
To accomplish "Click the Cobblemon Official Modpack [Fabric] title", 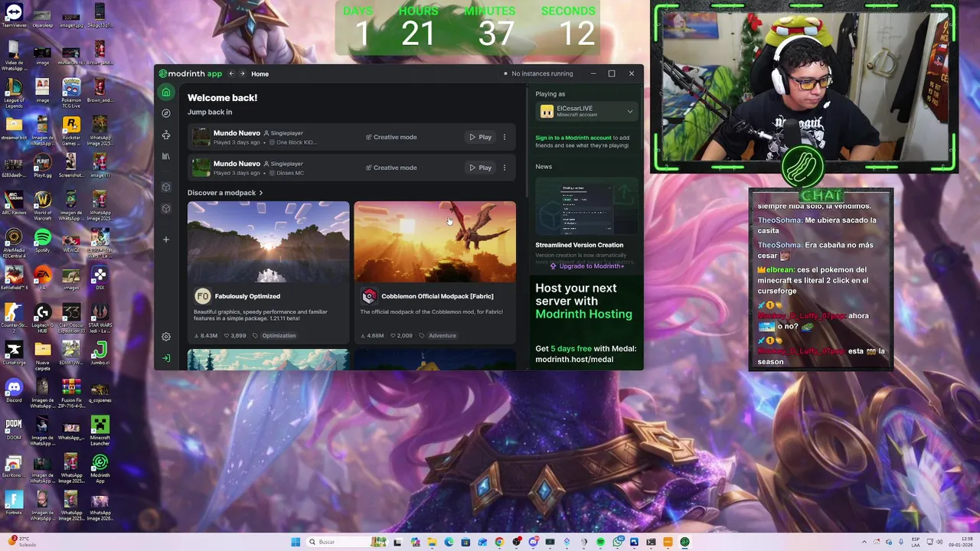I will pos(437,296).
